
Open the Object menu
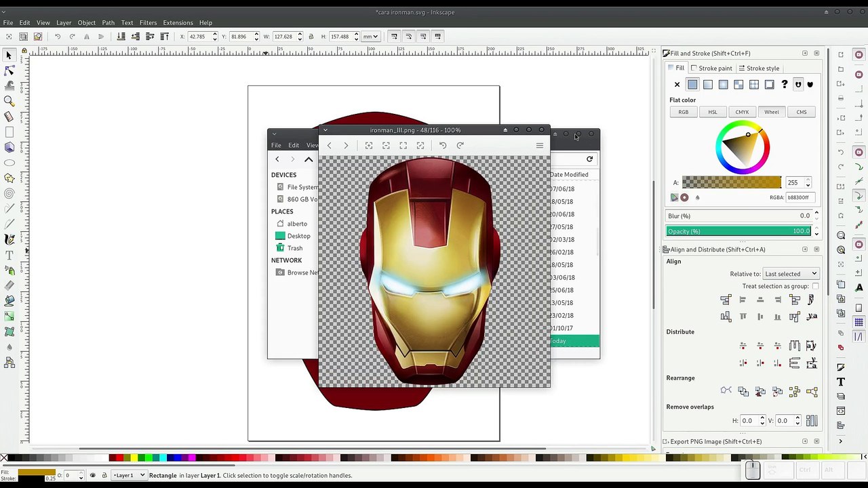point(86,22)
